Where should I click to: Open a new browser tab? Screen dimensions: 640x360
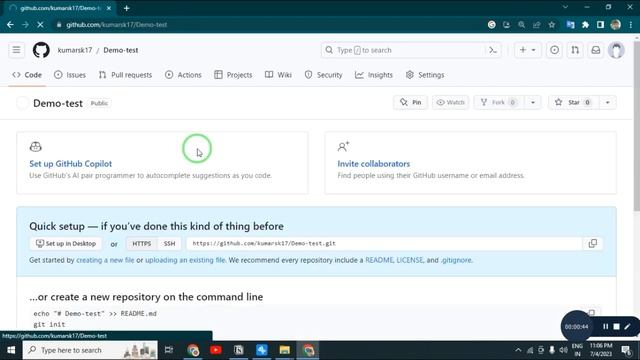127,8
